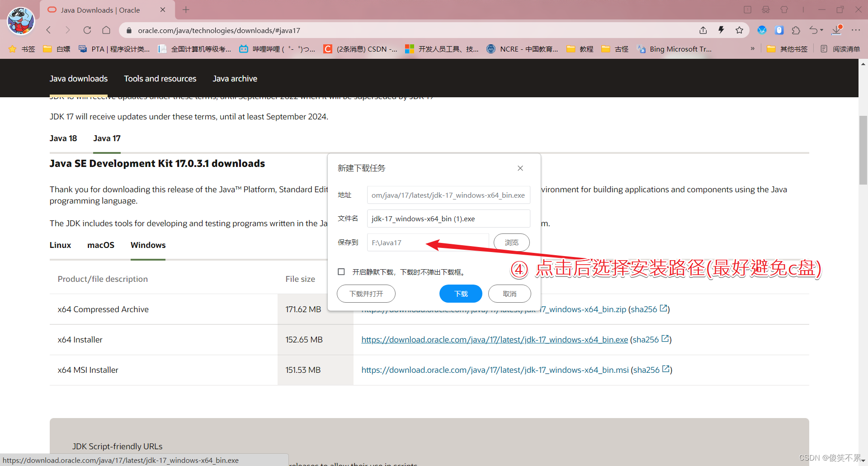Click the '171.62 MB' file size cell
The image size is (868, 466).
(x=303, y=309)
